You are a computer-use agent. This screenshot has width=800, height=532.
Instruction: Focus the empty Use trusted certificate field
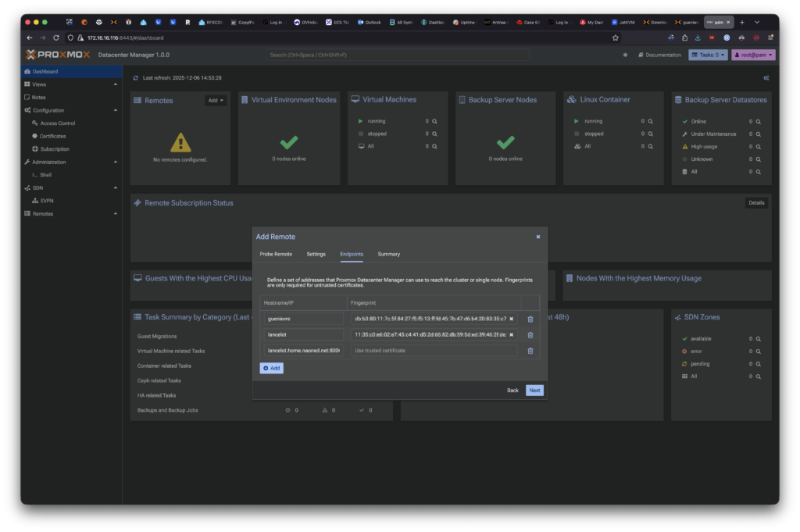[x=434, y=351]
